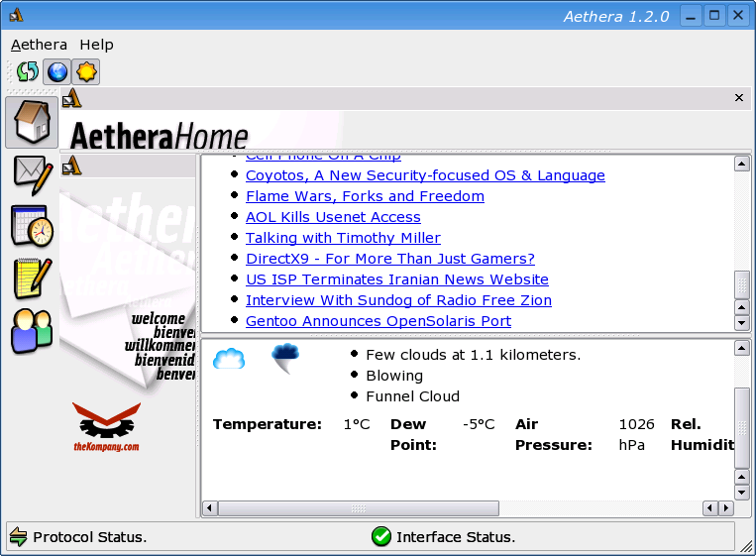756x556 pixels.
Task: Click the light blue cloud weather icon
Action: click(229, 359)
